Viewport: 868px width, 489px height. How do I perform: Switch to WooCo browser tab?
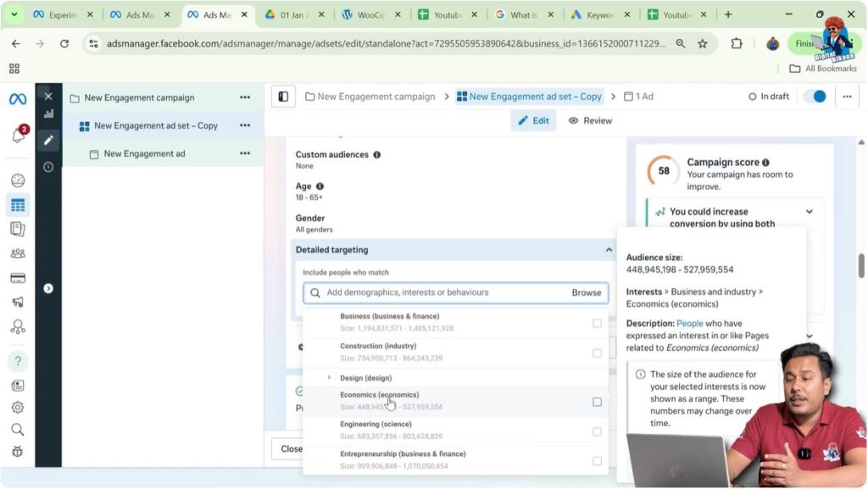pyautogui.click(x=371, y=15)
